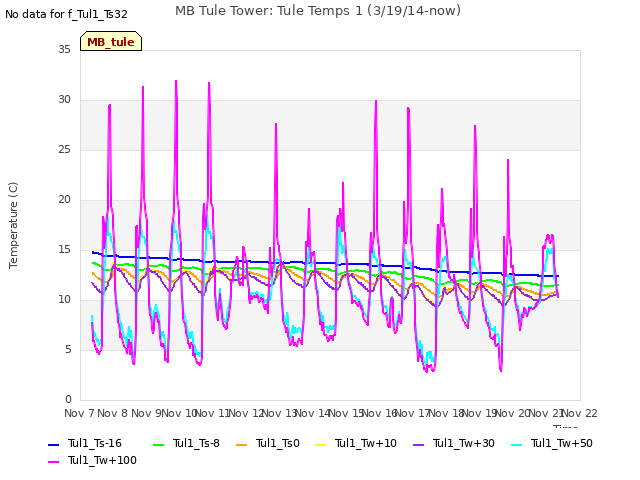
Task: Click the Nov 22 x-axis label
Action: tap(580, 413)
